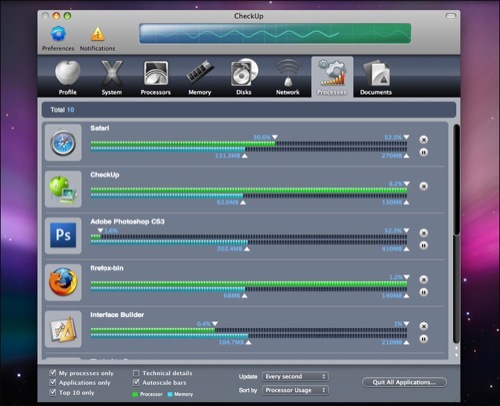Pause the Adobe Photoshop CS3 process
The image size is (500, 406).
point(424,246)
